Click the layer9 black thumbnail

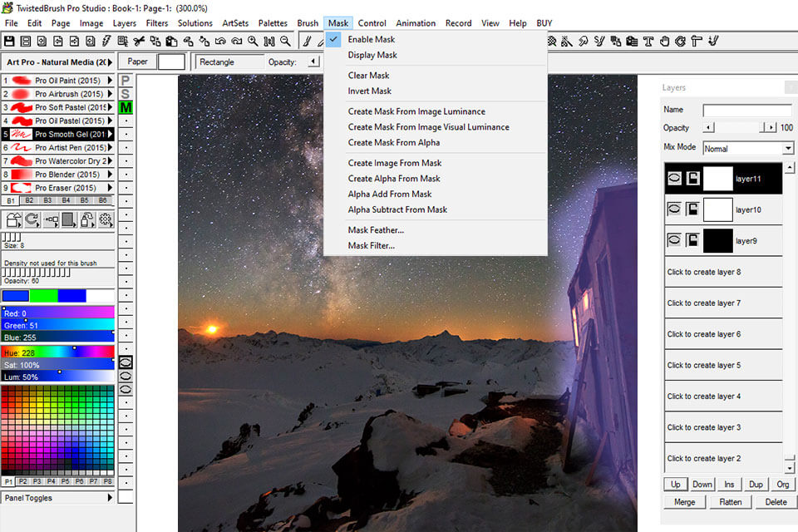[717, 240]
